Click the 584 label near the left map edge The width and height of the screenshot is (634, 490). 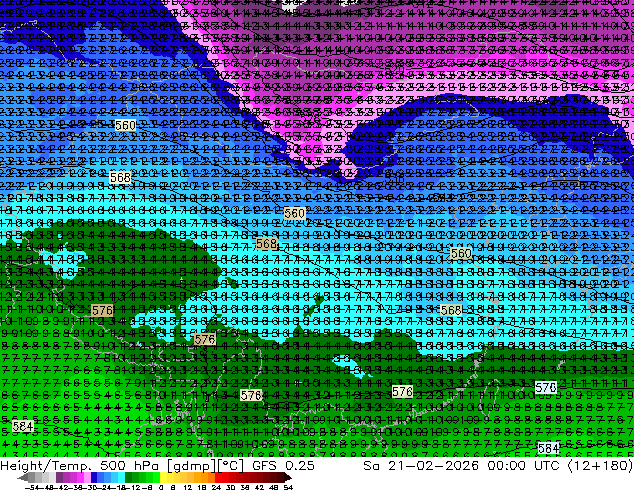point(23,426)
